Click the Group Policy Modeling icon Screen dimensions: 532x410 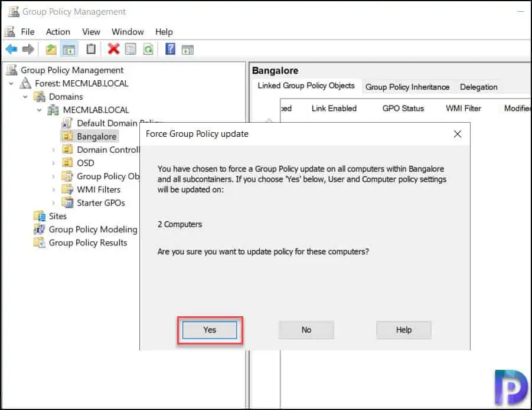coord(40,229)
